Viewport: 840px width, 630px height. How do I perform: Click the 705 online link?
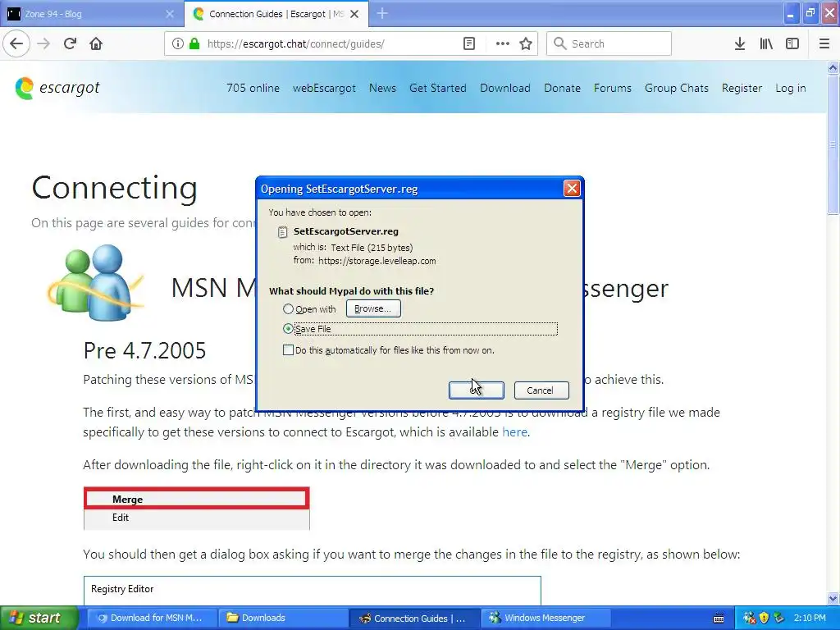[x=253, y=88]
